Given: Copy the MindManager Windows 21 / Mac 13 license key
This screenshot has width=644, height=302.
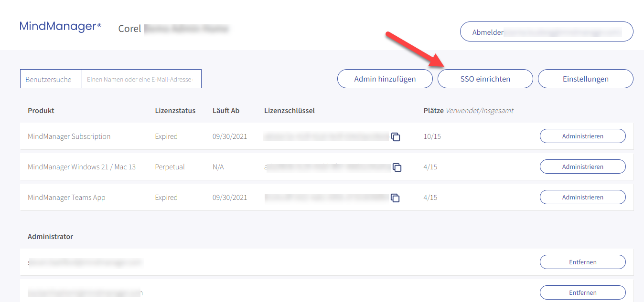Looking at the screenshot, I should pos(397,167).
